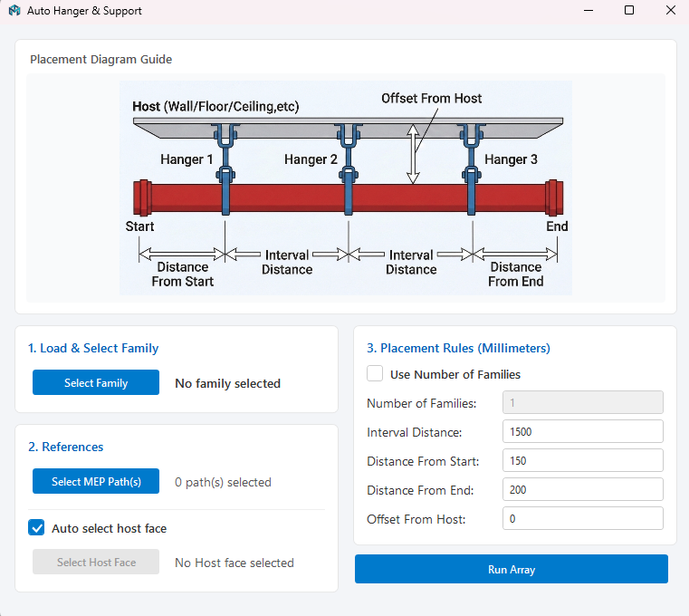The height and width of the screenshot is (616, 689).
Task: Click the Select MEP Path(s) button
Action: point(96,481)
